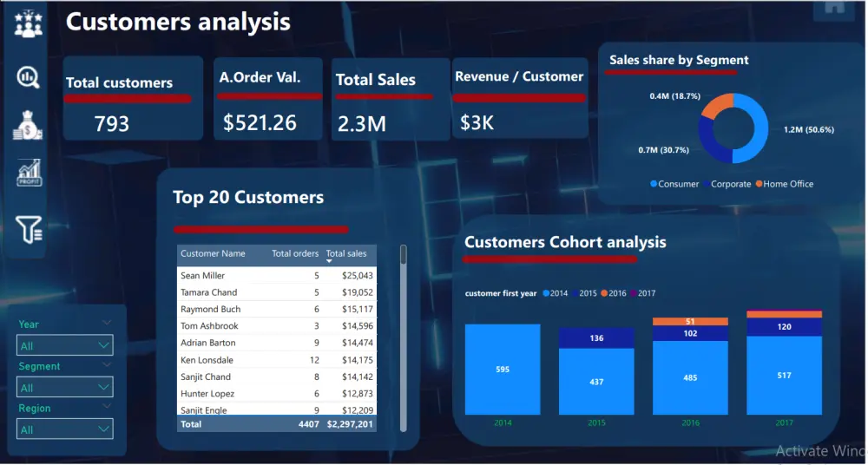Viewport: 868px width, 465px height.
Task: Click the 2014 axis label
Action: 503,423
